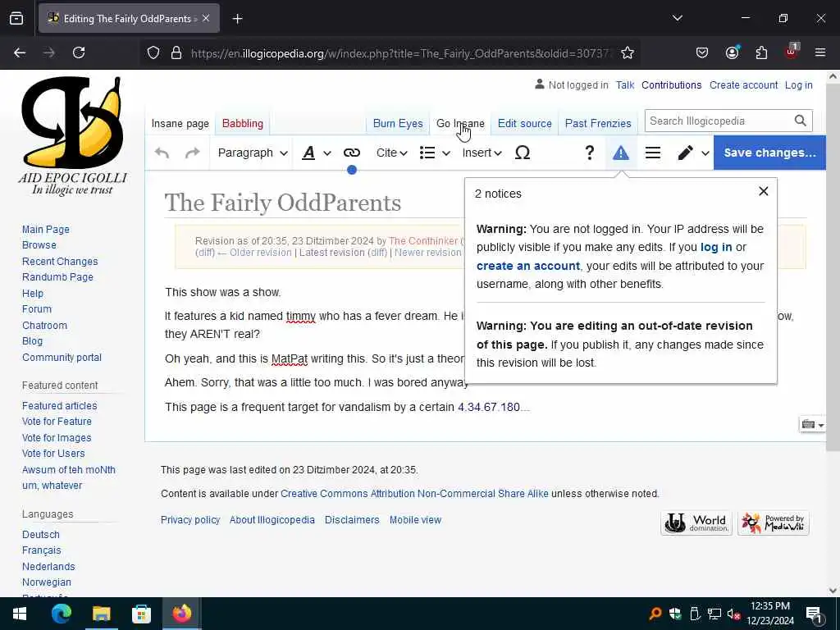Open the Past Frenzies tab
Image resolution: width=840 pixels, height=630 pixels.
pos(598,123)
